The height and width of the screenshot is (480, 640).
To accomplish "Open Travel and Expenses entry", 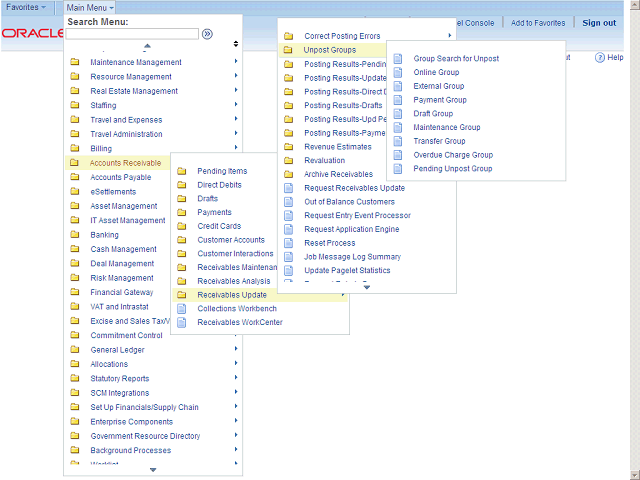I will click(x=126, y=120).
